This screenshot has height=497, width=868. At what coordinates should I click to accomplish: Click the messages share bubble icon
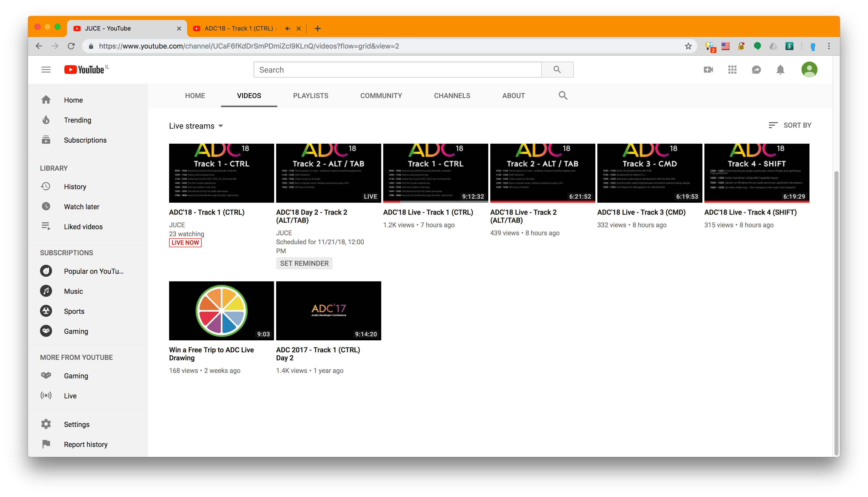pos(756,70)
